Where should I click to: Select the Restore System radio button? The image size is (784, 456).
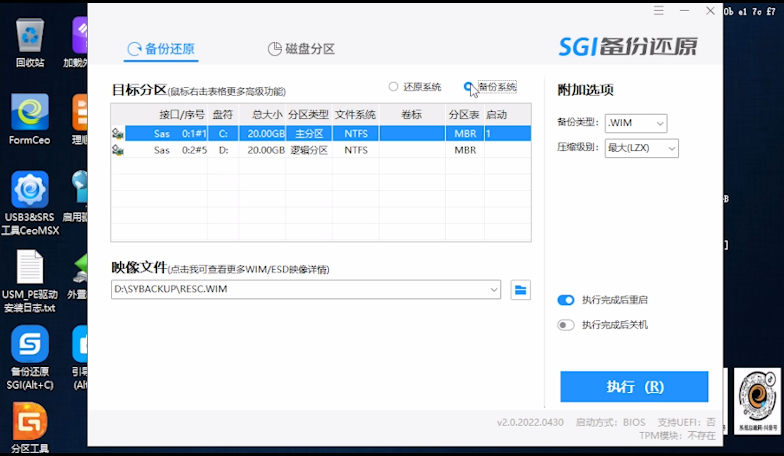[394, 87]
